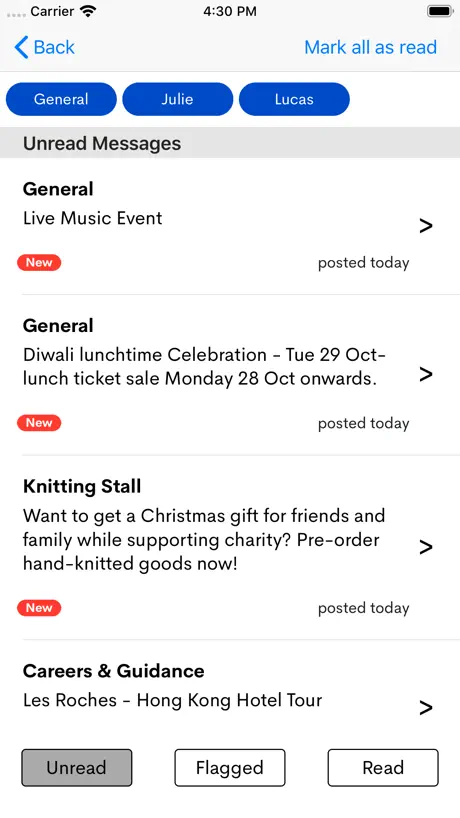Tap the Back chevron icon
The image size is (460, 818).
click(x=21, y=47)
